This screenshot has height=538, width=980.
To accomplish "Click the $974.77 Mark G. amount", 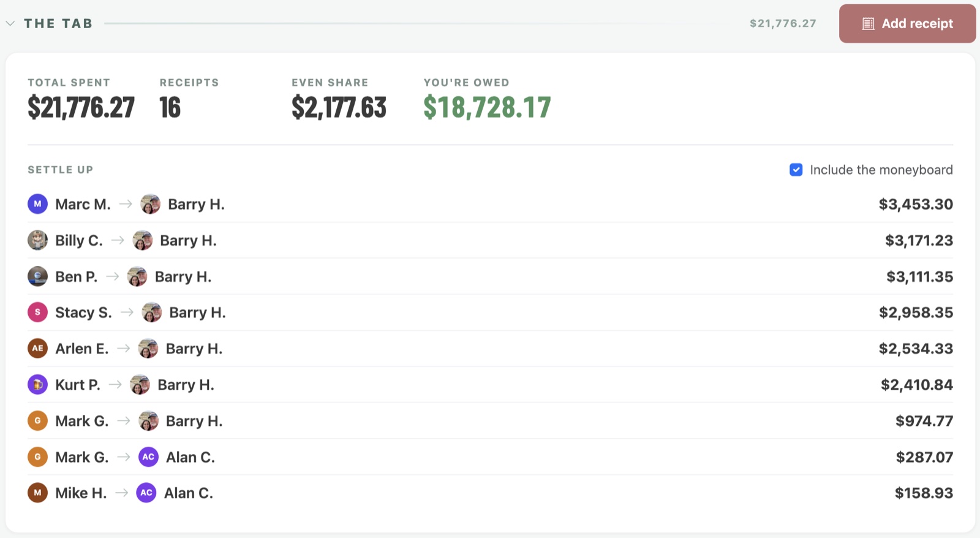I will [924, 421].
